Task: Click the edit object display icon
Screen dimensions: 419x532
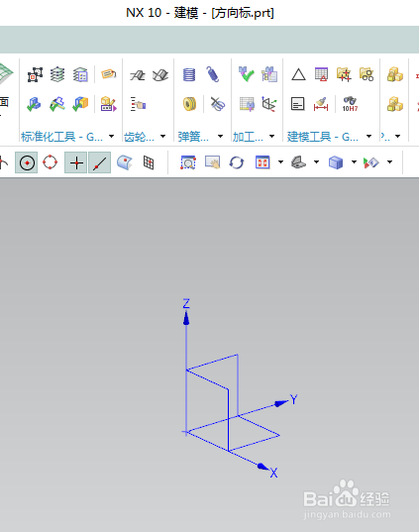Action: point(371,162)
